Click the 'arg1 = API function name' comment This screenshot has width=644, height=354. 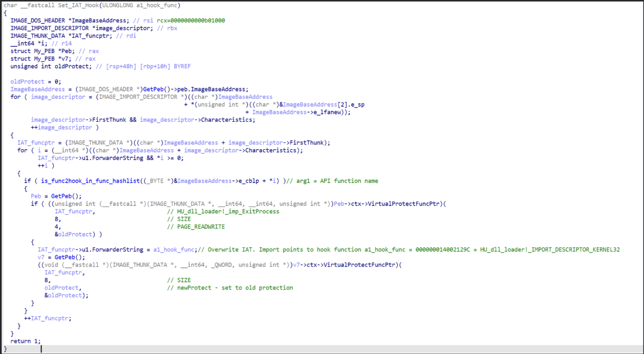click(x=337, y=181)
